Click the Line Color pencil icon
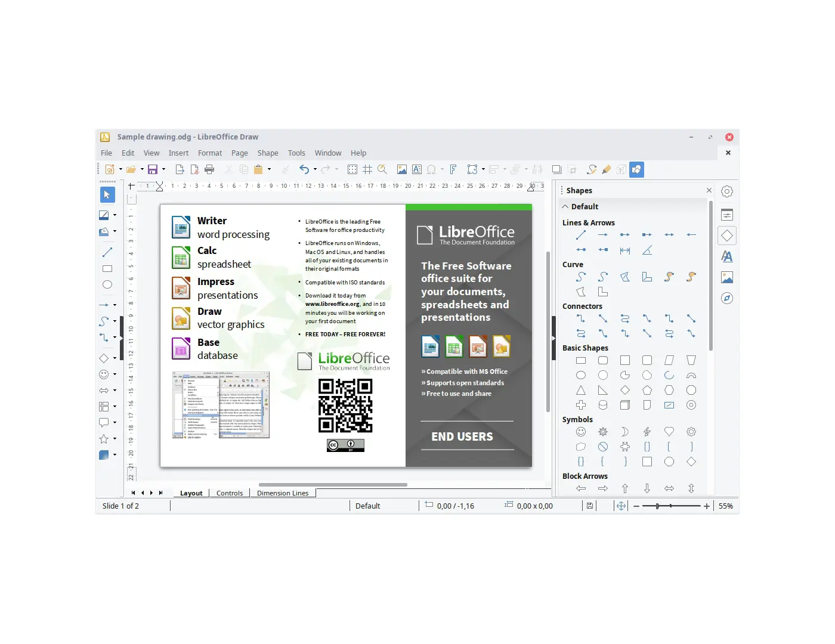Screen dimensions: 835x644 pos(104,215)
